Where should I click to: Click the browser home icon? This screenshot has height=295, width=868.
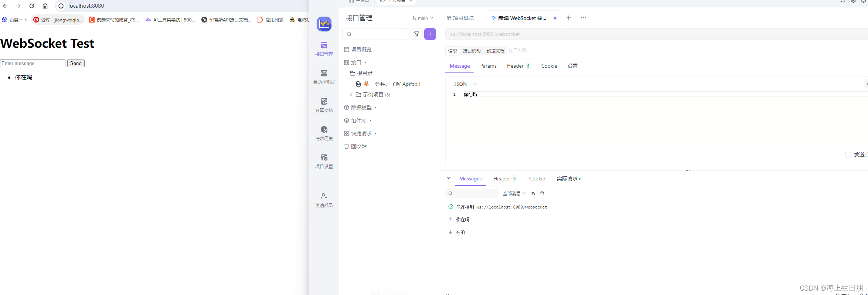pos(45,6)
